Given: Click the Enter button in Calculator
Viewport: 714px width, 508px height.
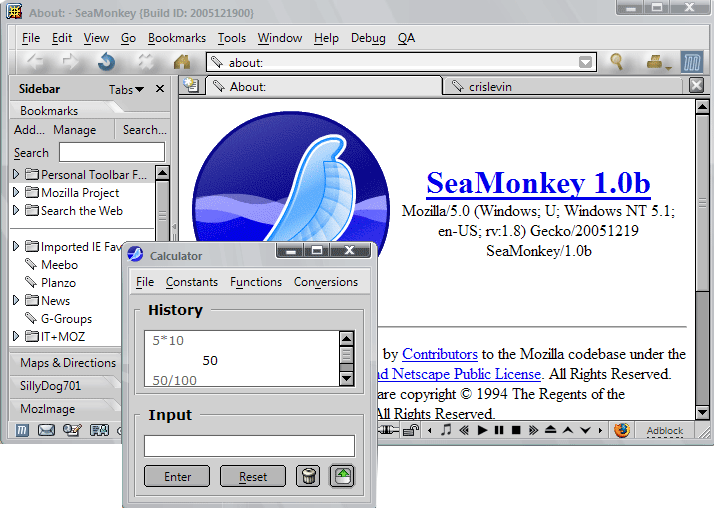Looking at the screenshot, I should click(x=177, y=476).
